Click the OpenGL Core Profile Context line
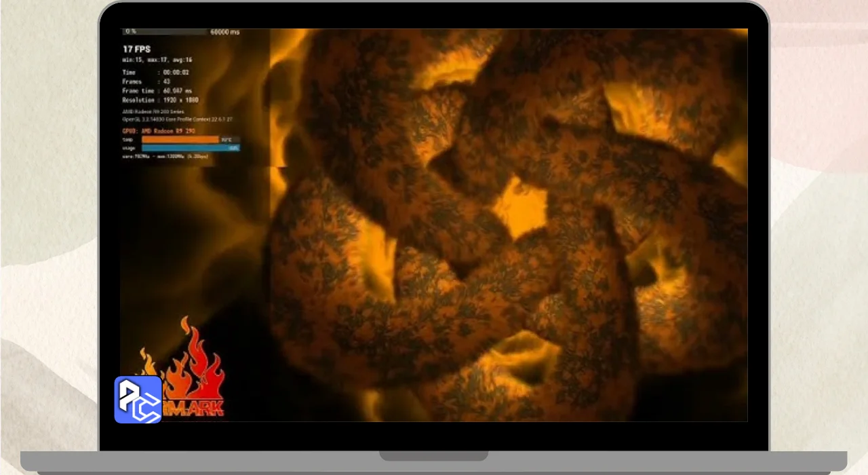 (x=178, y=119)
